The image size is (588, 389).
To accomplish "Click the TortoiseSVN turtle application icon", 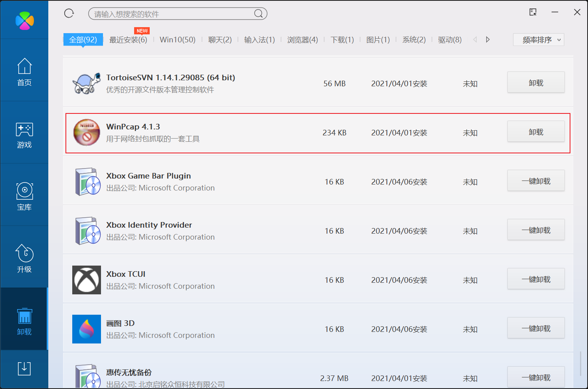I will coord(86,83).
